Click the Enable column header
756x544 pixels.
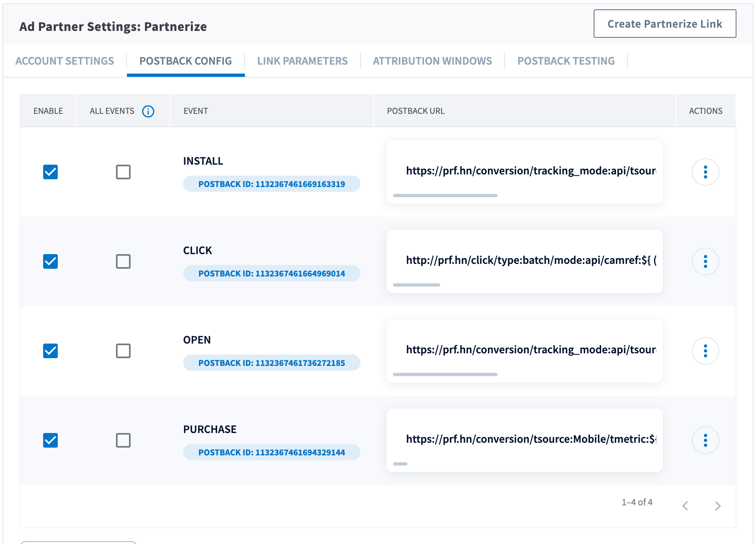(48, 111)
